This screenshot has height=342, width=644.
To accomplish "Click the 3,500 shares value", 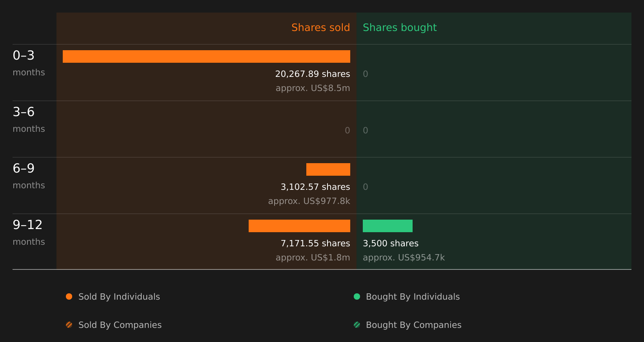I will tap(391, 244).
